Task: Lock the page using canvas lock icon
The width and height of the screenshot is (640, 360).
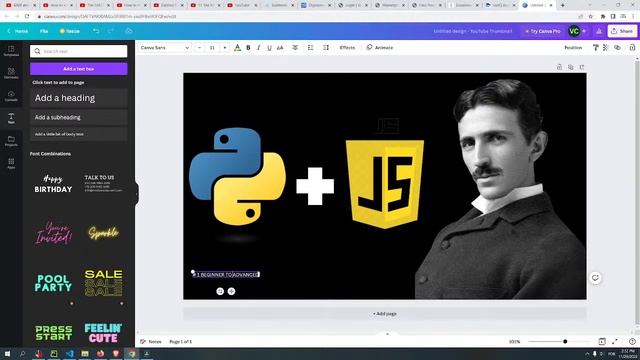Action: [x=559, y=67]
